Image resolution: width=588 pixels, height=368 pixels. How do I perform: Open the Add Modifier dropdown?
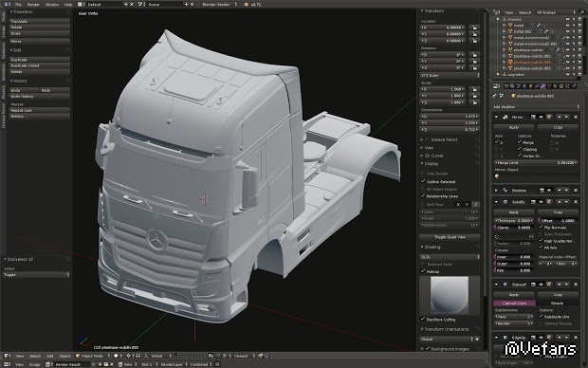pyautogui.click(x=536, y=107)
